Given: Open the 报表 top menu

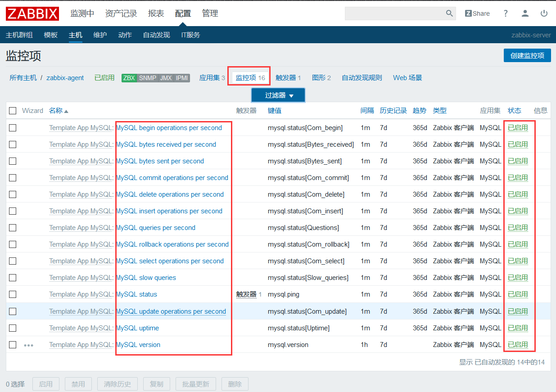Looking at the screenshot, I should coord(156,14).
